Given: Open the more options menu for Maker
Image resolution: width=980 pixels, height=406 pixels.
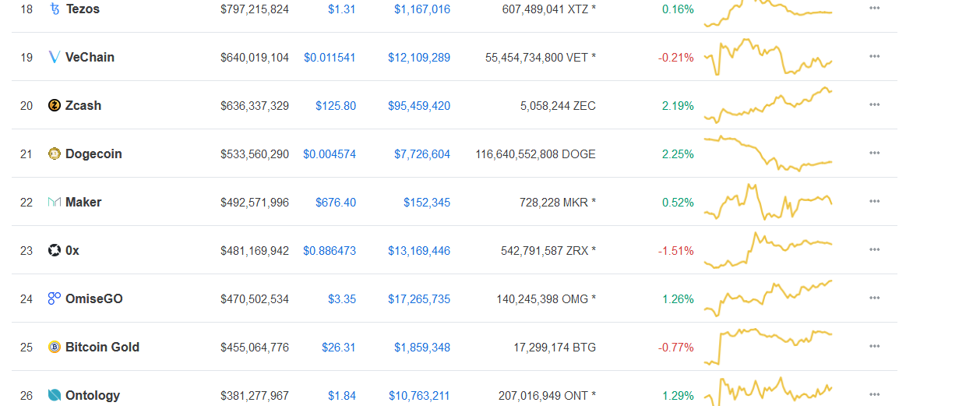Looking at the screenshot, I should pos(875,201).
